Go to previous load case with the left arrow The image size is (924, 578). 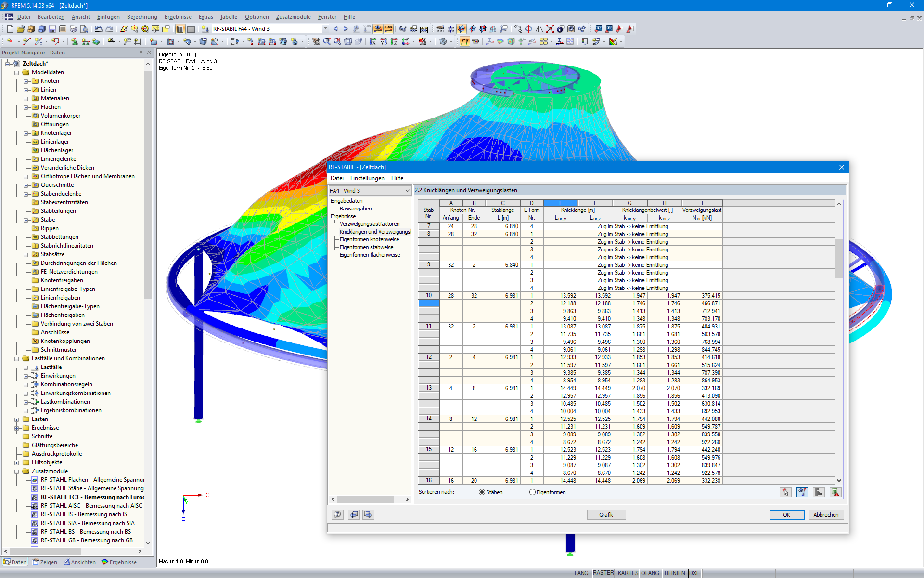point(335,29)
